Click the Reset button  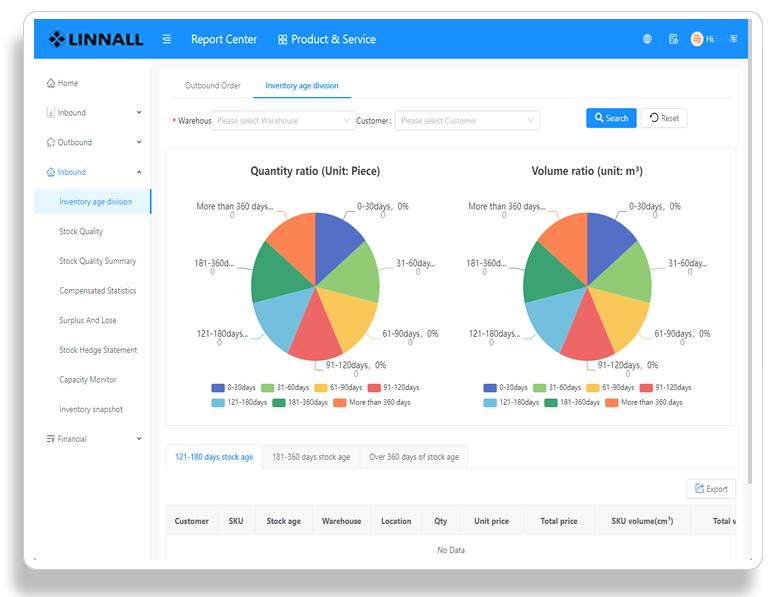[664, 118]
